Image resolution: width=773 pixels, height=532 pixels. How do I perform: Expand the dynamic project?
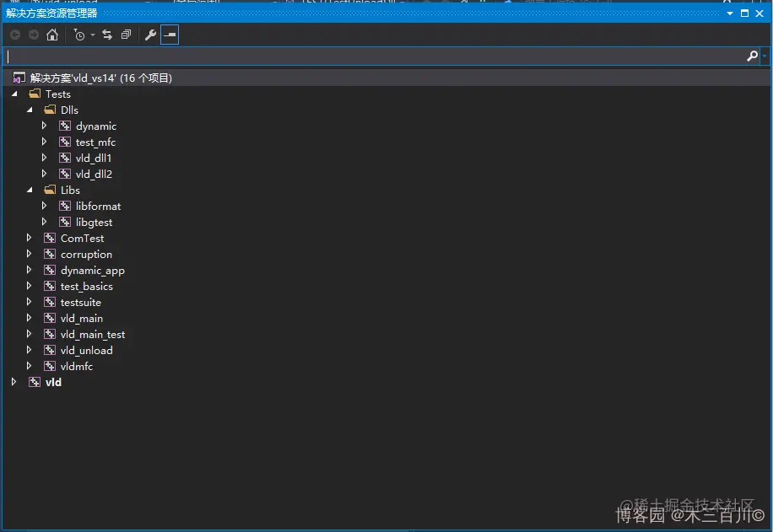point(45,126)
